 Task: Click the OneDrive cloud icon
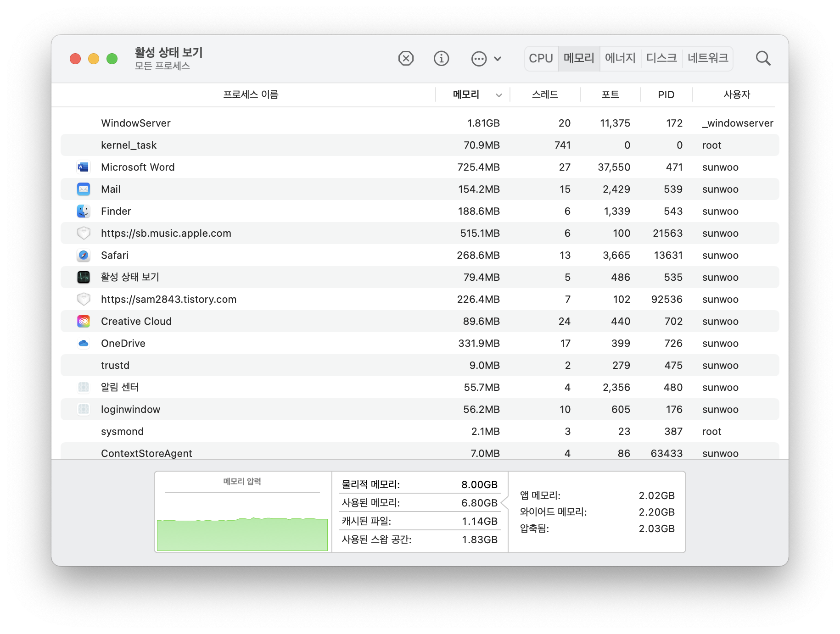(83, 343)
